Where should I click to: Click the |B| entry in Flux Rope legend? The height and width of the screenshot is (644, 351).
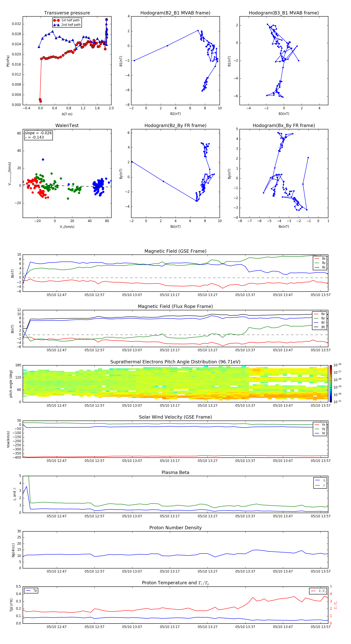point(320,327)
